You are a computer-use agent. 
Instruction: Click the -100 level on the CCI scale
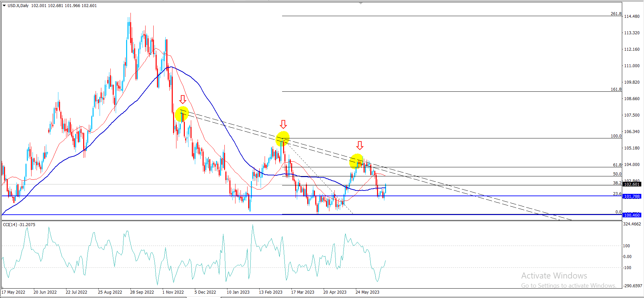tap(627, 267)
